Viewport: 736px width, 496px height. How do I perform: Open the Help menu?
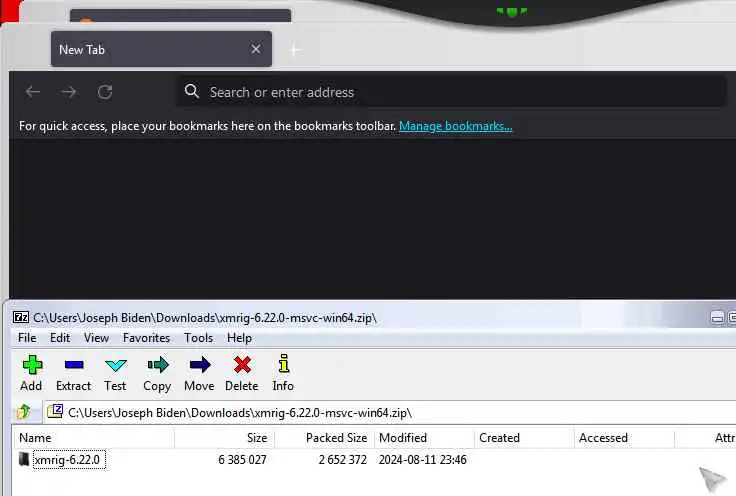point(239,338)
